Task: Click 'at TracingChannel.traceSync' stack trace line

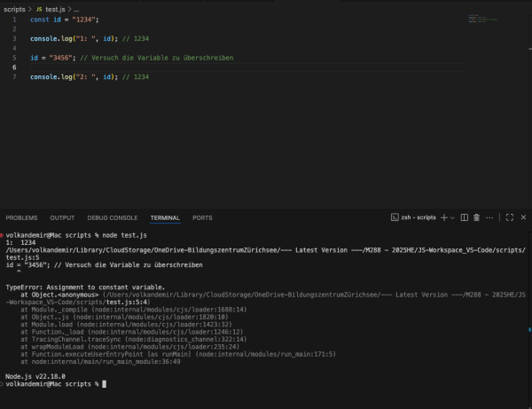Action: pyautogui.click(x=134, y=340)
